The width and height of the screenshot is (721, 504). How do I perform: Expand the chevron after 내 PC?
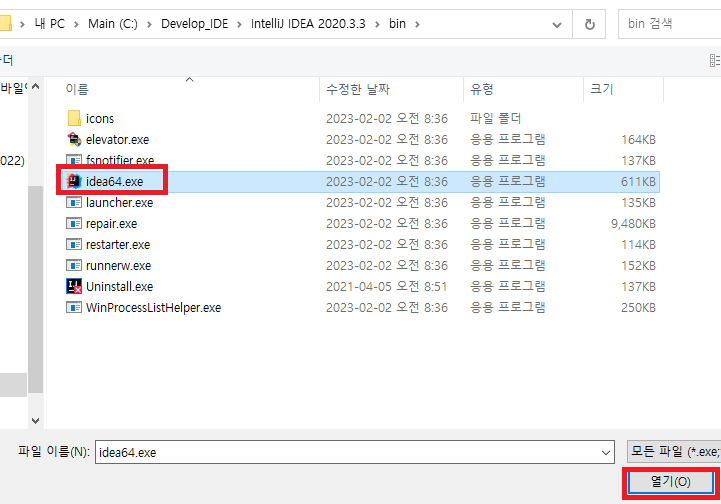pyautogui.click(x=76, y=24)
